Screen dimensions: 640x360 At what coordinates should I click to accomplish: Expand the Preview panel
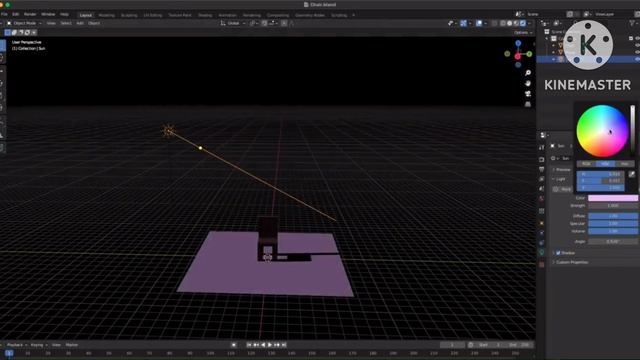(x=562, y=169)
